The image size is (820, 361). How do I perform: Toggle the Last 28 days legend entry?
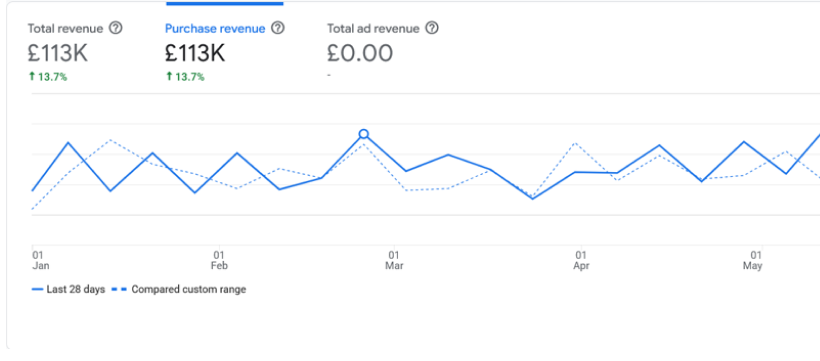coord(69,289)
